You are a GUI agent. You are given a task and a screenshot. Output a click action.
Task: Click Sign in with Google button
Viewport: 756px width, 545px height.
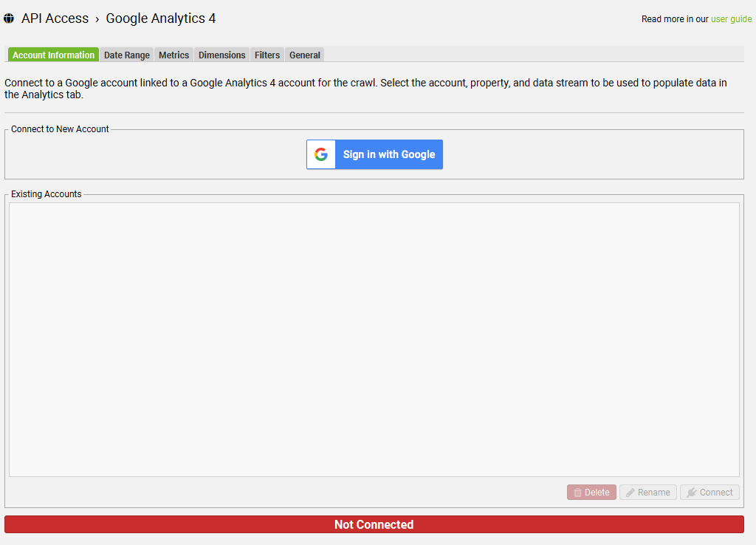point(374,154)
